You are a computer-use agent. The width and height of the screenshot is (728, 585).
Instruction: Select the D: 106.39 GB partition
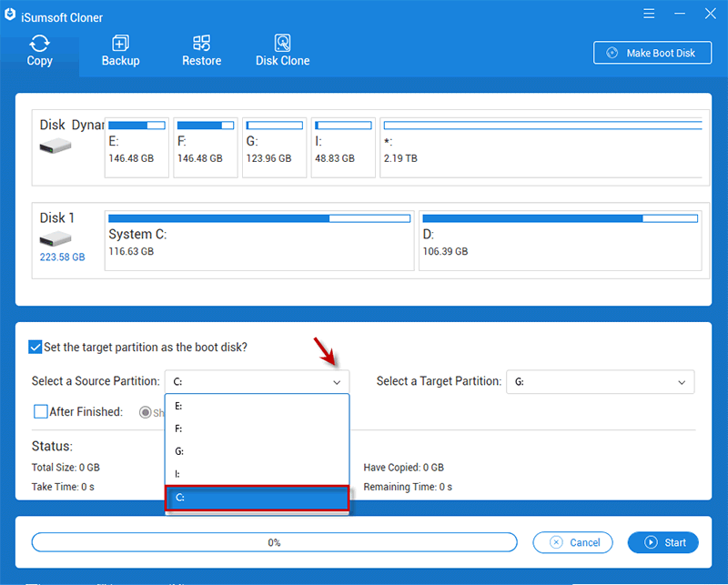(561, 240)
